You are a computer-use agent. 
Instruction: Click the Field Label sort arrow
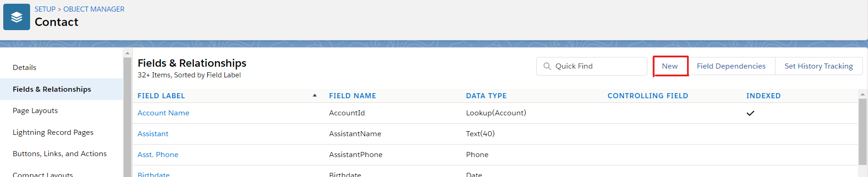point(315,95)
